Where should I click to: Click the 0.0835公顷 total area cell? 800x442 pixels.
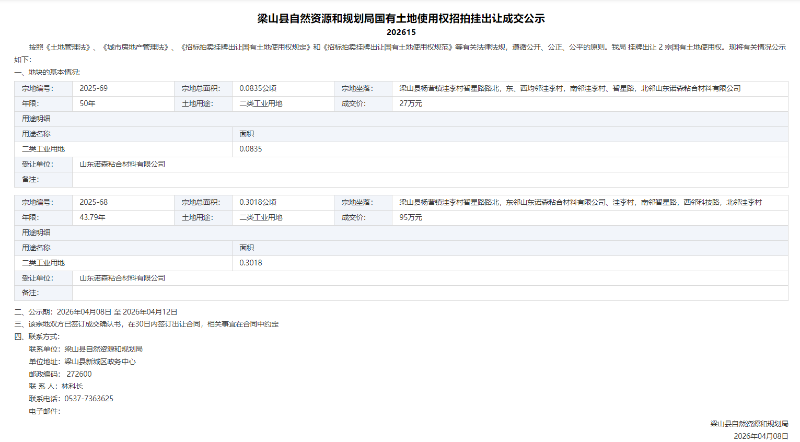[258, 88]
